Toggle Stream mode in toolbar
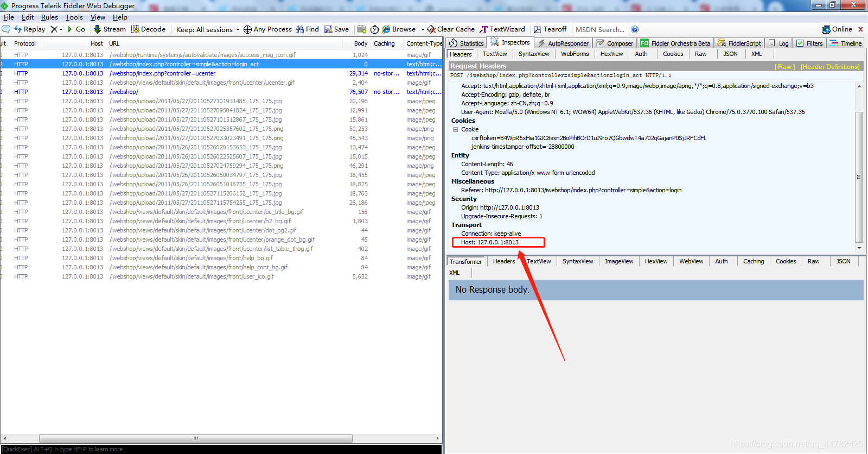This screenshot has height=454, width=868. point(110,29)
